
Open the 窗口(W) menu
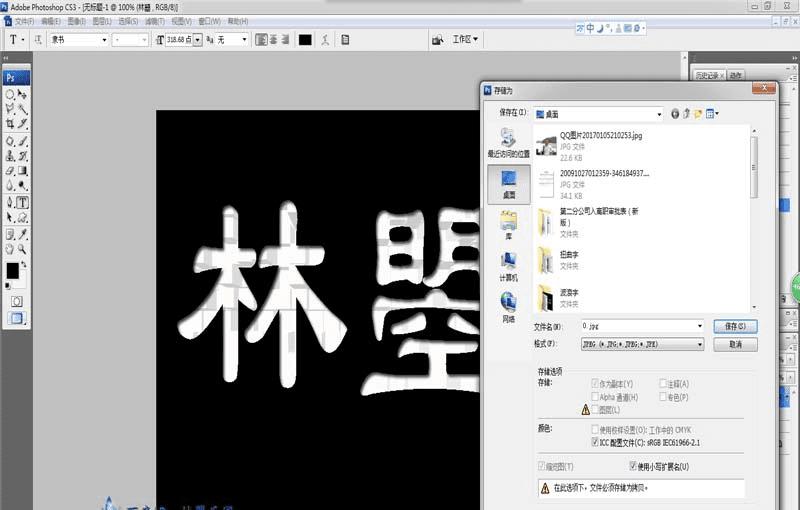210,21
